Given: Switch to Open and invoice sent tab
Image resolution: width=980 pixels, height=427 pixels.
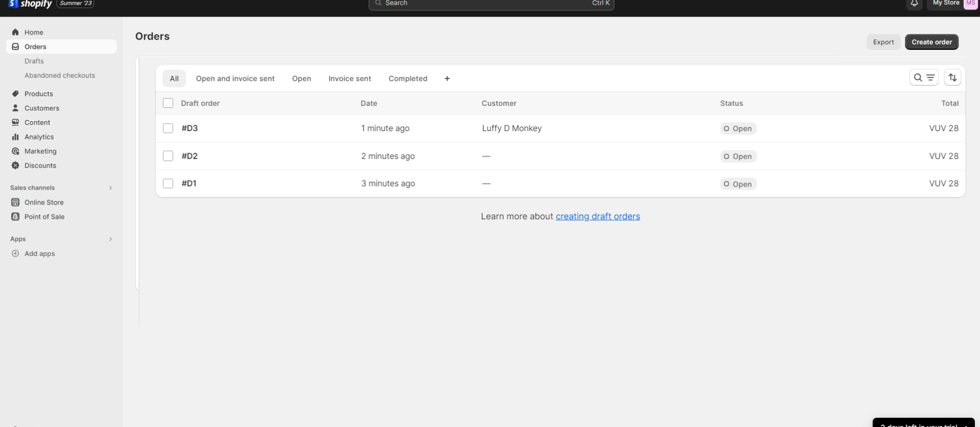Looking at the screenshot, I should pos(235,79).
